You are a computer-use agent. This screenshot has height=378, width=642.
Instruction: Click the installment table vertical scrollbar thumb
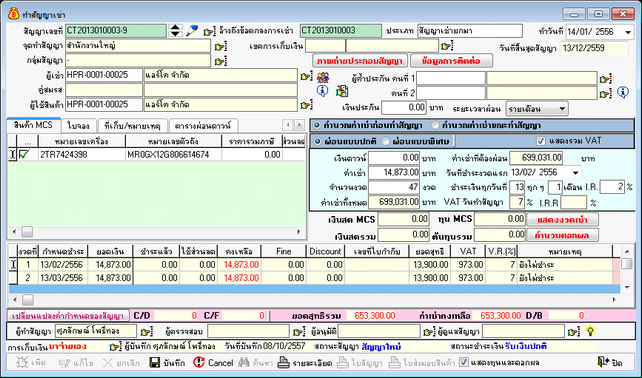(626, 263)
